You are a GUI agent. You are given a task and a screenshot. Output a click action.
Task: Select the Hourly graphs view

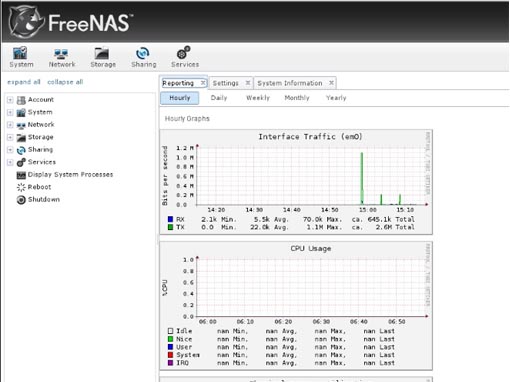point(180,98)
